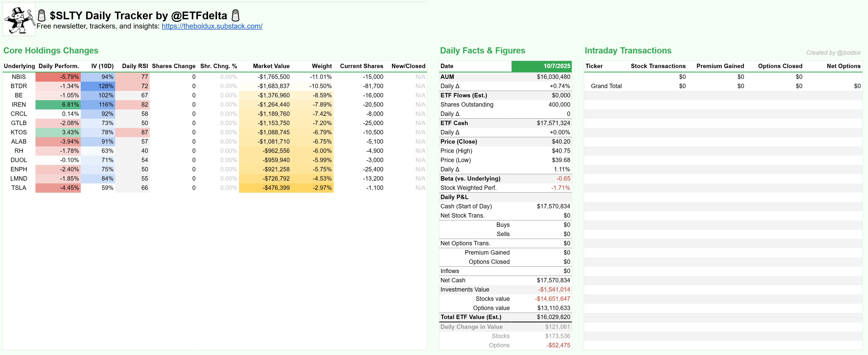Click the IV (10D) column header
868x355 pixels.
102,66
